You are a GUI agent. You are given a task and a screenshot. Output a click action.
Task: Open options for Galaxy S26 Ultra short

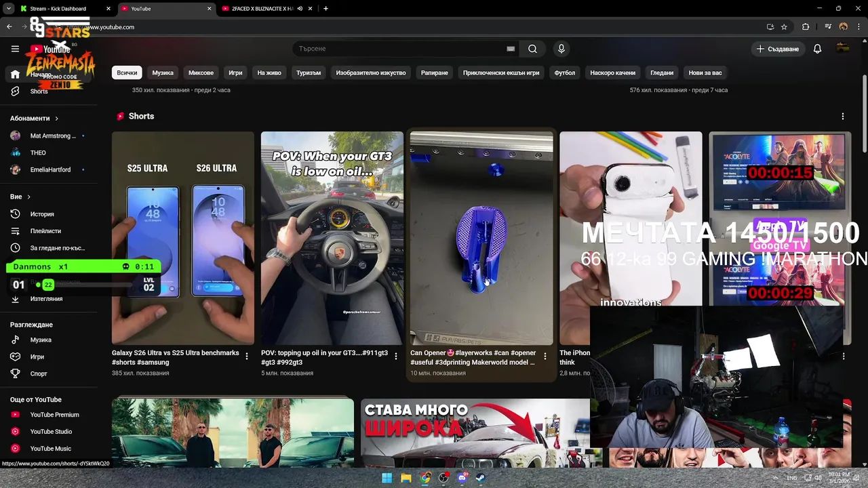coord(246,356)
